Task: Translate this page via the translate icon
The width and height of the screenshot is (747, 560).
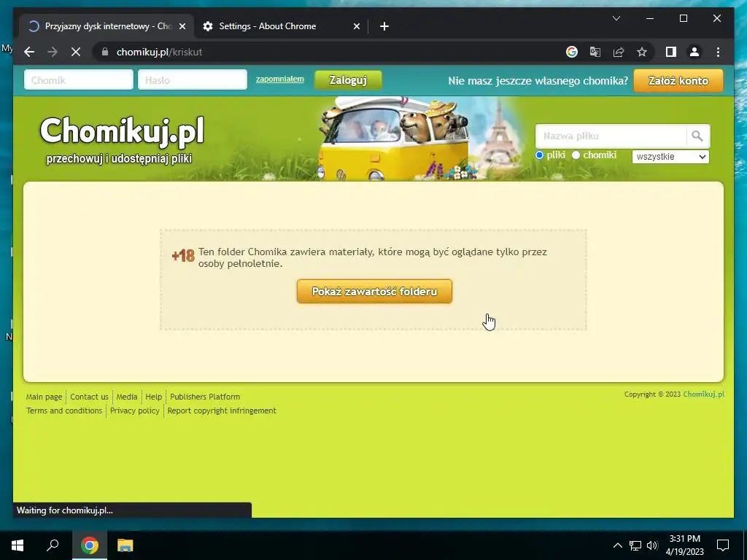Action: click(595, 52)
